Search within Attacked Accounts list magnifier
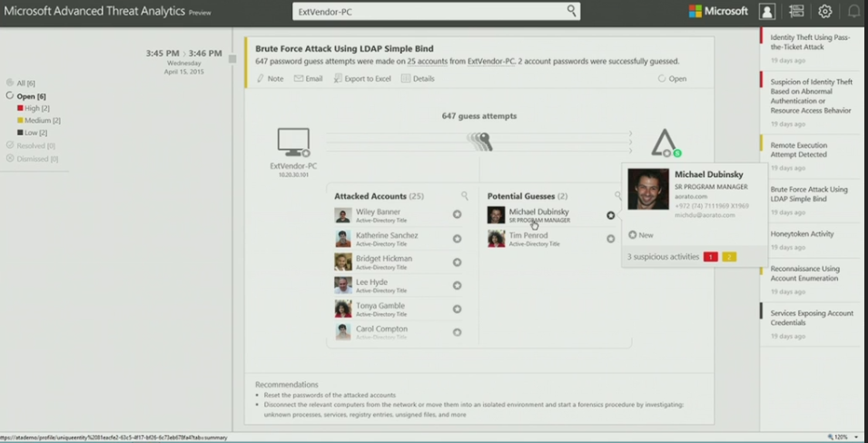This screenshot has height=443, width=868. (465, 195)
